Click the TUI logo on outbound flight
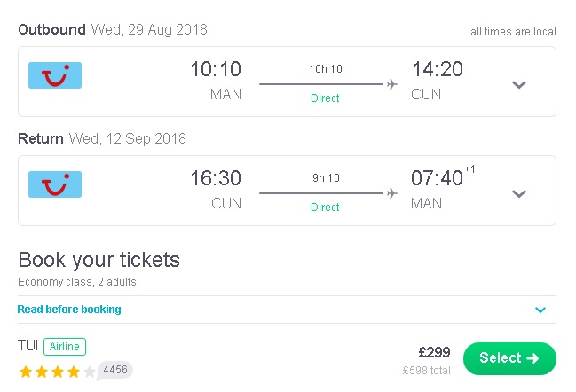 point(55,75)
